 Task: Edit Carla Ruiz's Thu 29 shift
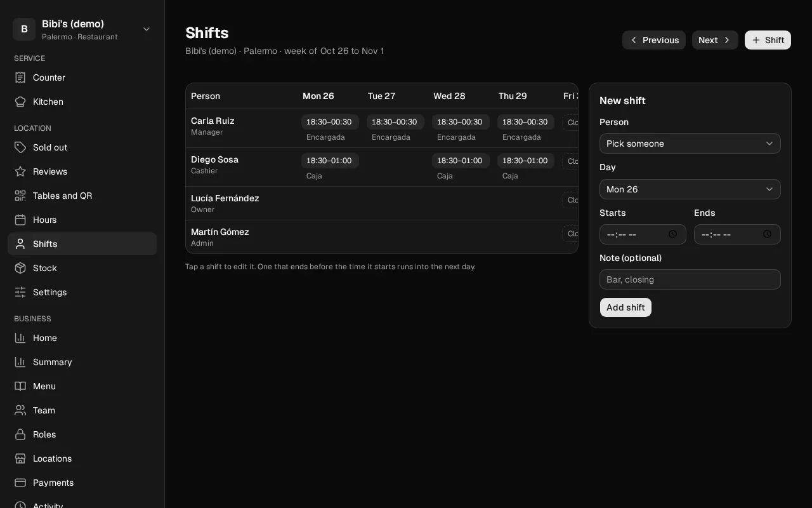point(526,122)
